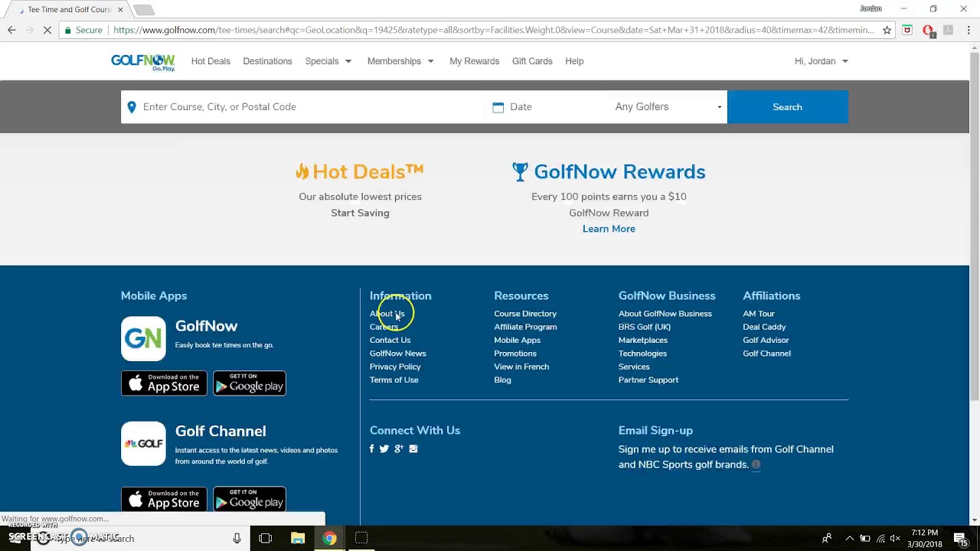Image resolution: width=980 pixels, height=551 pixels.
Task: Click the Chrome menu three dots
Action: click(x=969, y=30)
